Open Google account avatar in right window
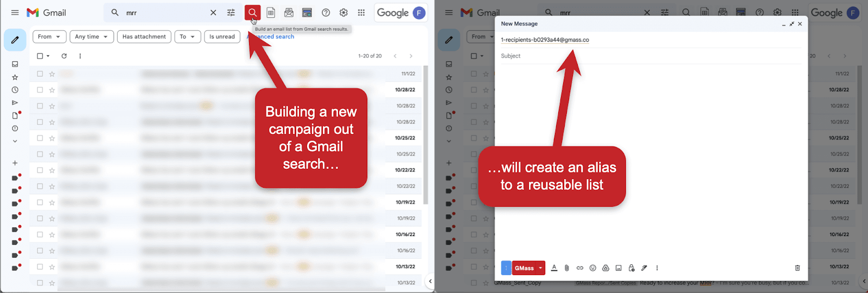The width and height of the screenshot is (868, 293). [853, 12]
